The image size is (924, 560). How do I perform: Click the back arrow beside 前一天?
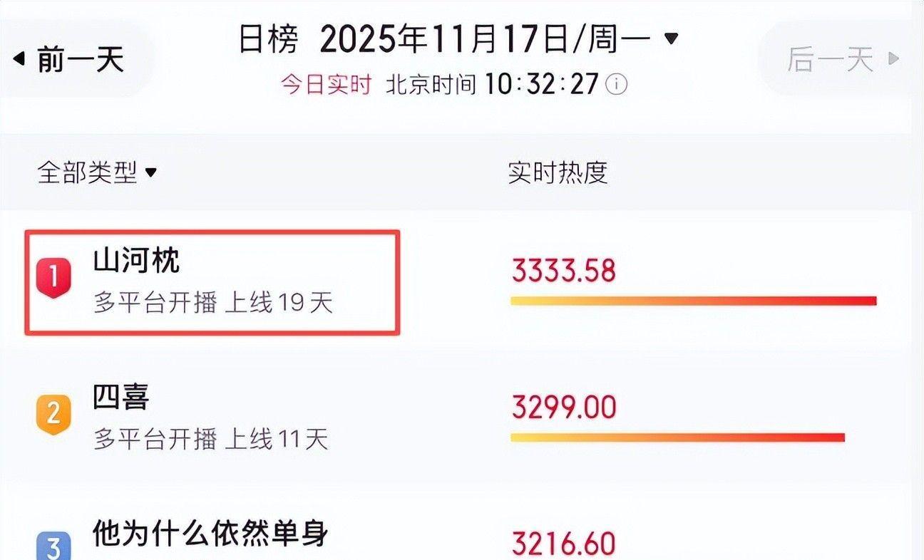pos(19,59)
